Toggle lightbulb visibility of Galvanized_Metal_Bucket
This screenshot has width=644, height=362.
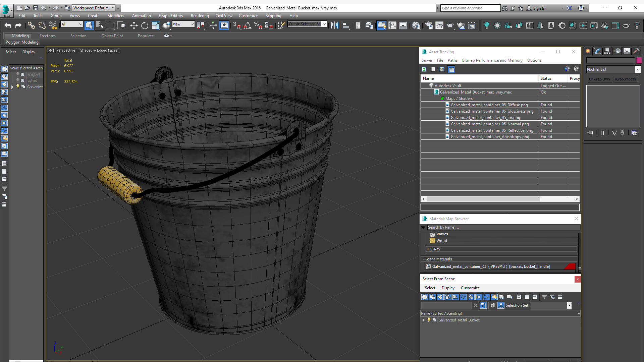coord(429,320)
